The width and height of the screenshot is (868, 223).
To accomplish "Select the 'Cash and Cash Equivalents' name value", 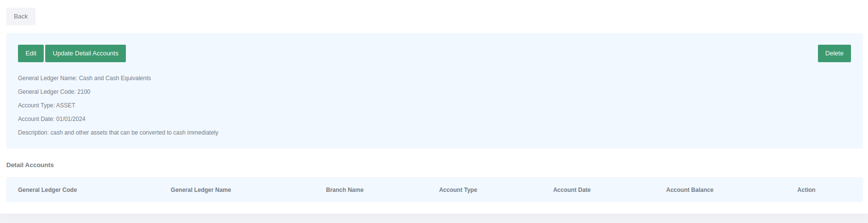I will 115,78.
